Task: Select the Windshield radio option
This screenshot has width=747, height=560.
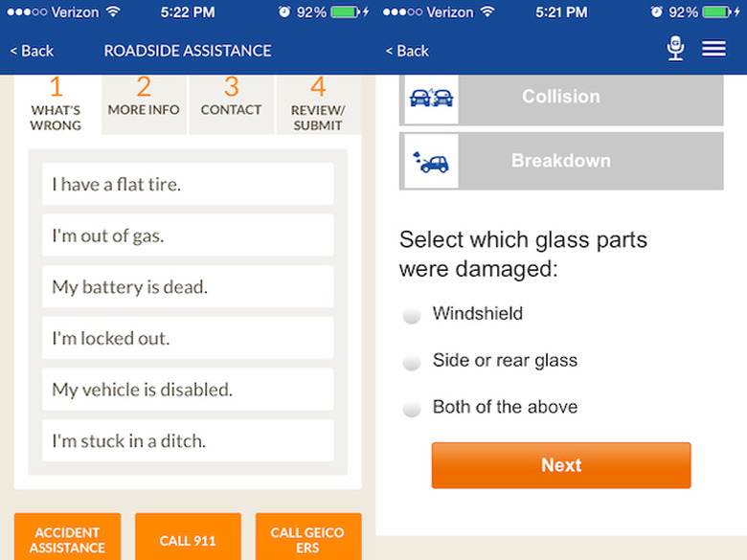Action: (412, 315)
